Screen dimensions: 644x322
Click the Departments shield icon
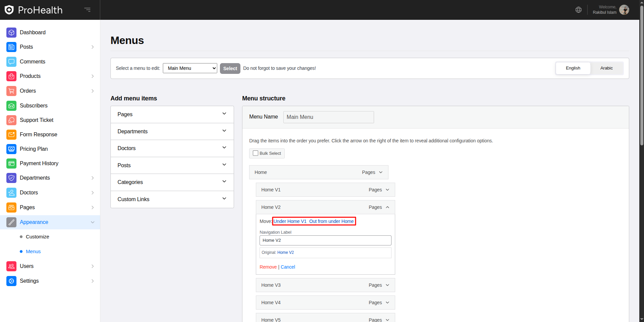pos(11,178)
